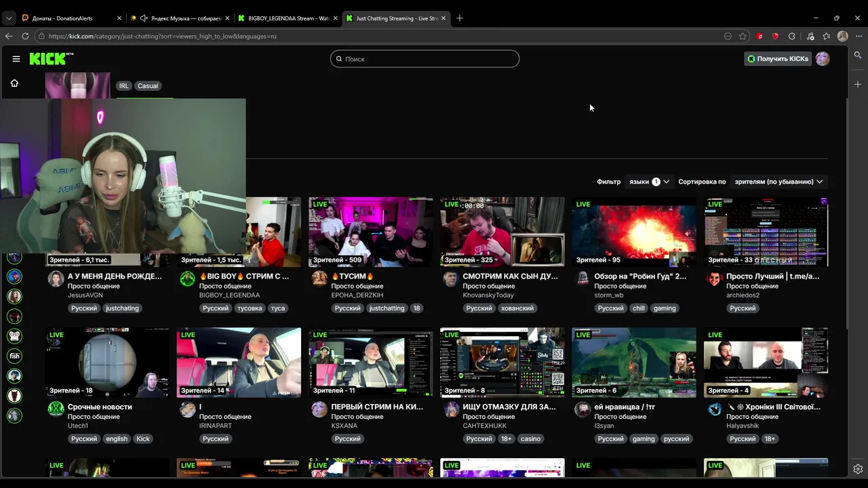The width and height of the screenshot is (868, 488).
Task: Open the JesusAVGN channel avatar
Action: point(56,279)
